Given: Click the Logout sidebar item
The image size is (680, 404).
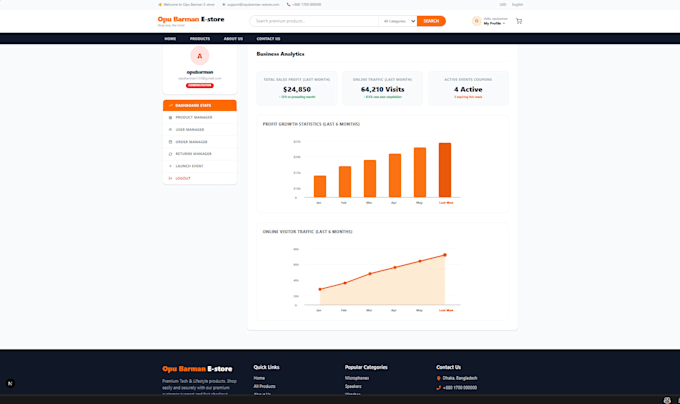Looking at the screenshot, I should (x=200, y=178).
